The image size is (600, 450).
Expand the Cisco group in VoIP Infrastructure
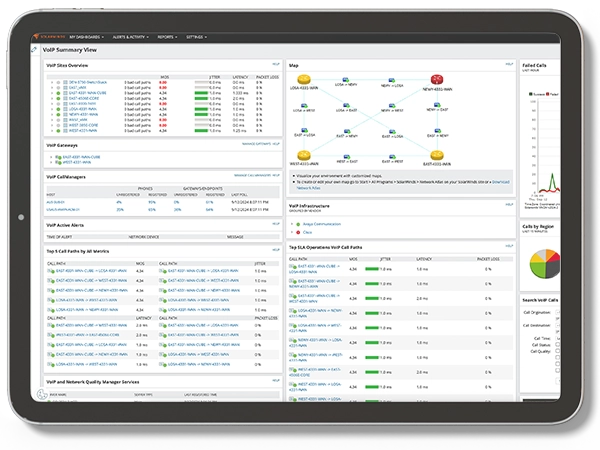coord(292,232)
